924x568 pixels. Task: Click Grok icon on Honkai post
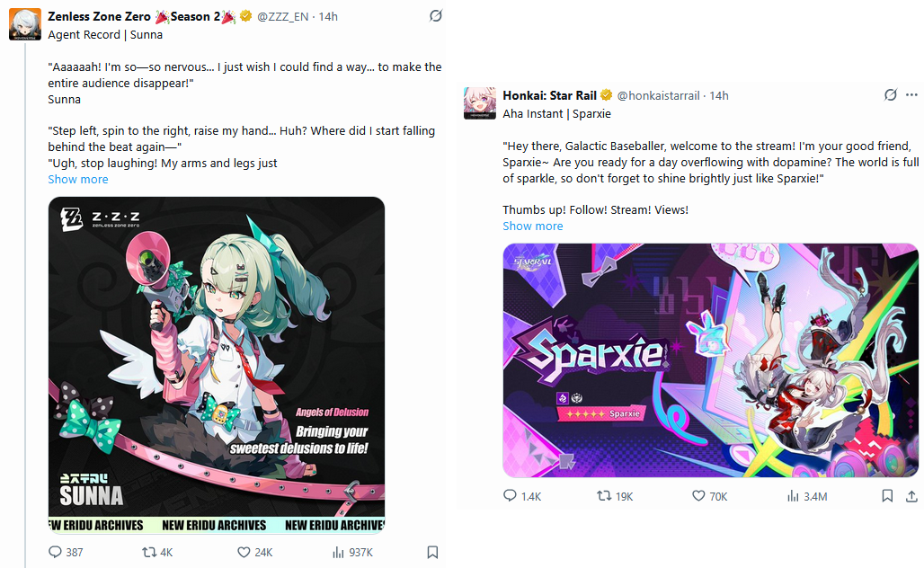pos(891,95)
